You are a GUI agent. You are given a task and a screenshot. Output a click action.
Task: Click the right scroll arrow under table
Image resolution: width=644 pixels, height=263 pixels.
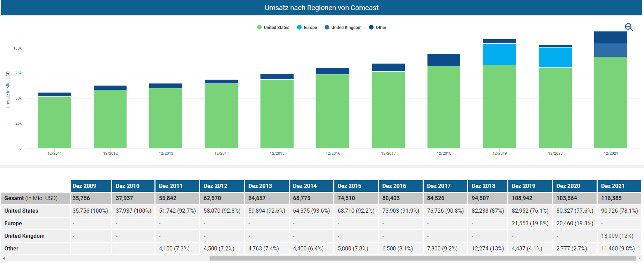click(639, 258)
